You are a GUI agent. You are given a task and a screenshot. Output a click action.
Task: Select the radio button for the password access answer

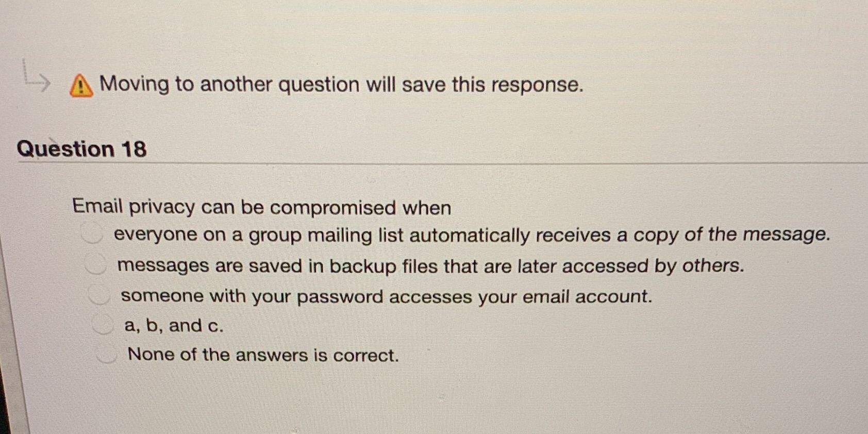(x=99, y=294)
